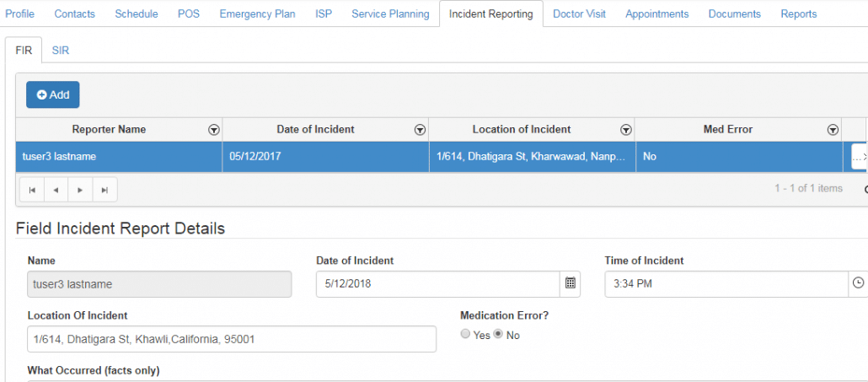Sort by Location of Incident header
The image size is (868, 382).
[x=522, y=130]
